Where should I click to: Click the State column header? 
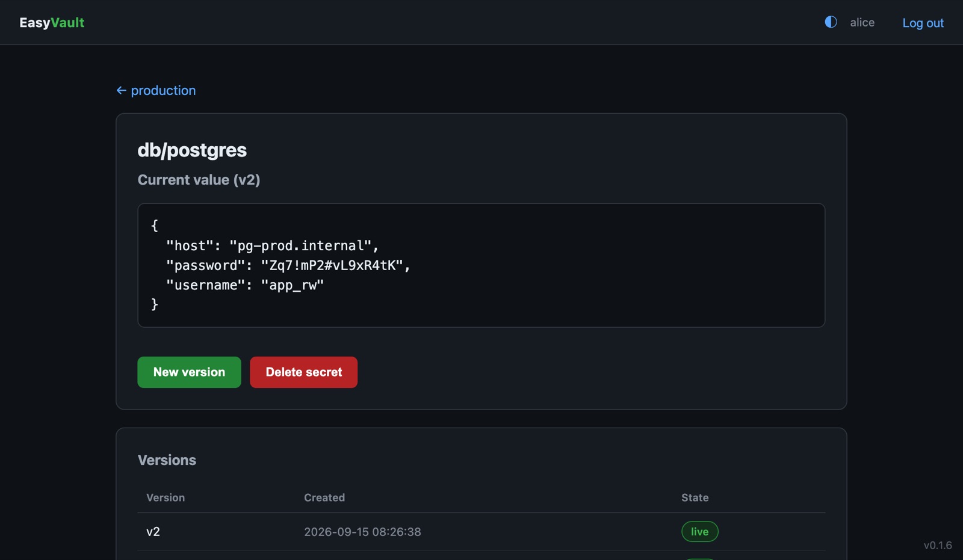tap(695, 497)
